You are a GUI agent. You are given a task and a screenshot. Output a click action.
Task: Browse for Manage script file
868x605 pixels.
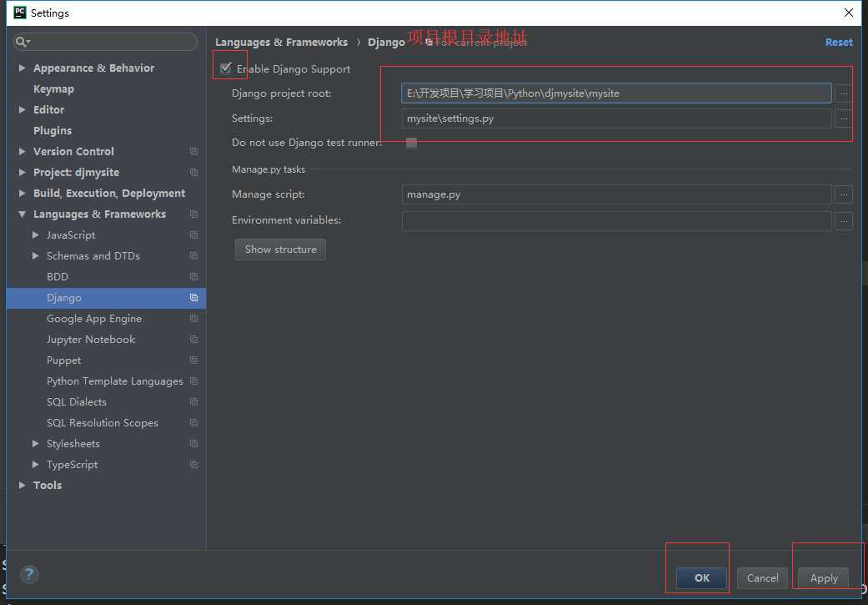tap(844, 194)
